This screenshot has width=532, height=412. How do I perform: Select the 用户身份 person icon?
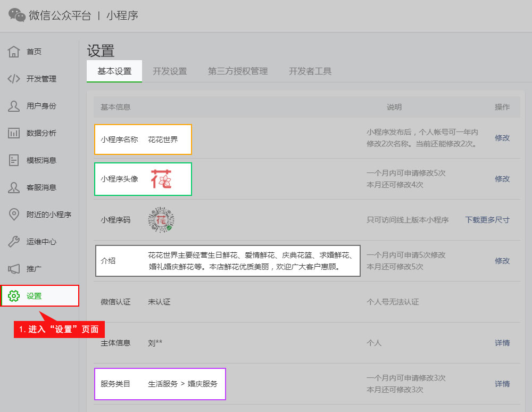click(14, 106)
